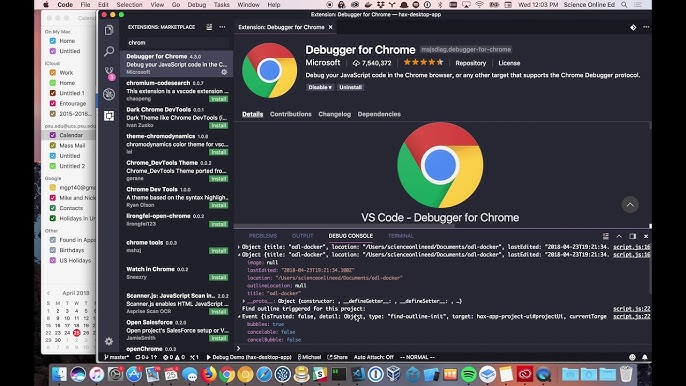686x386 pixels.
Task: Switch to the Problems panel tab
Action: (x=262, y=236)
